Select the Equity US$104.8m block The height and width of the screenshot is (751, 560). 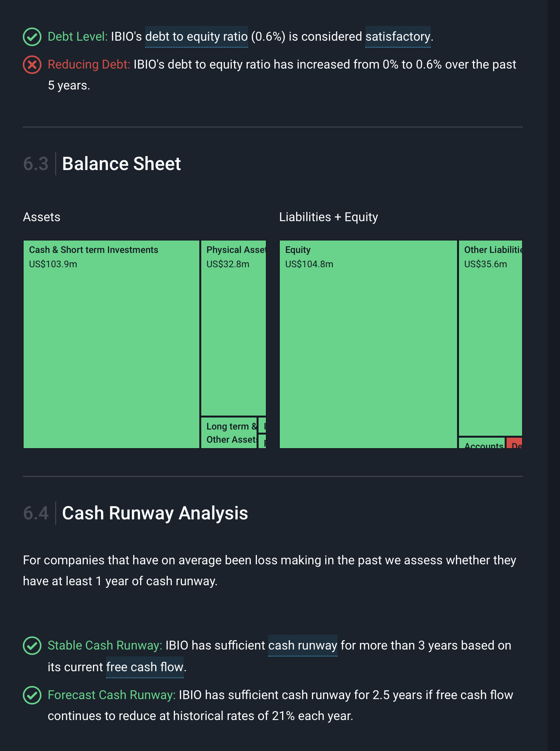coord(368,344)
